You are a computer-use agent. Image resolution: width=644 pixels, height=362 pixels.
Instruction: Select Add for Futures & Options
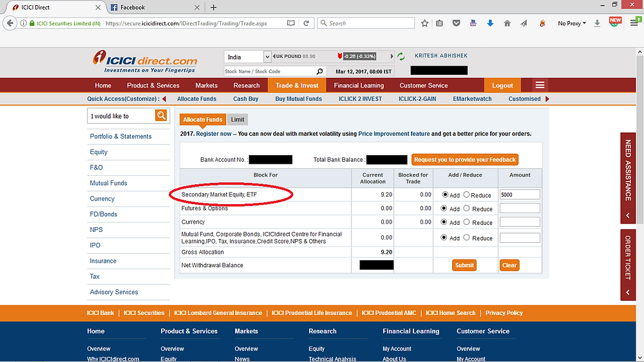click(444, 208)
